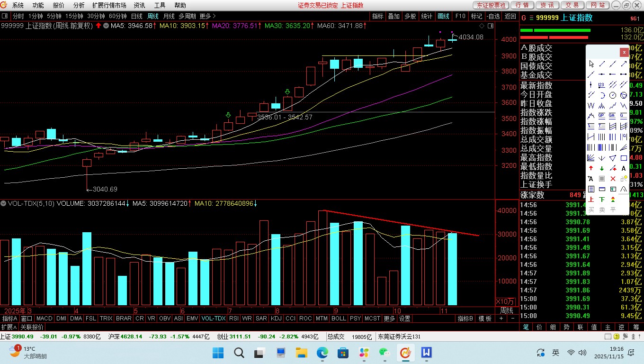Pick the rectangle drawing tool
Image resolution: width=644 pixels, height=364 pixels.
(624, 158)
